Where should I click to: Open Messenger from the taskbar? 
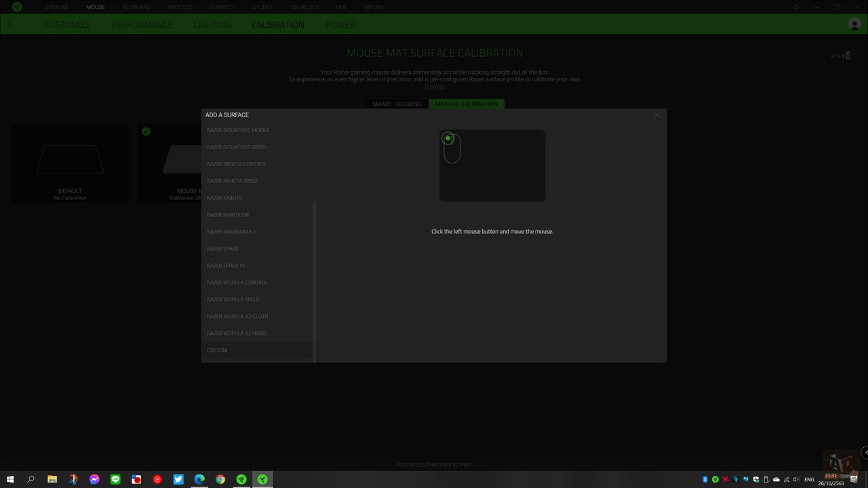click(x=94, y=479)
